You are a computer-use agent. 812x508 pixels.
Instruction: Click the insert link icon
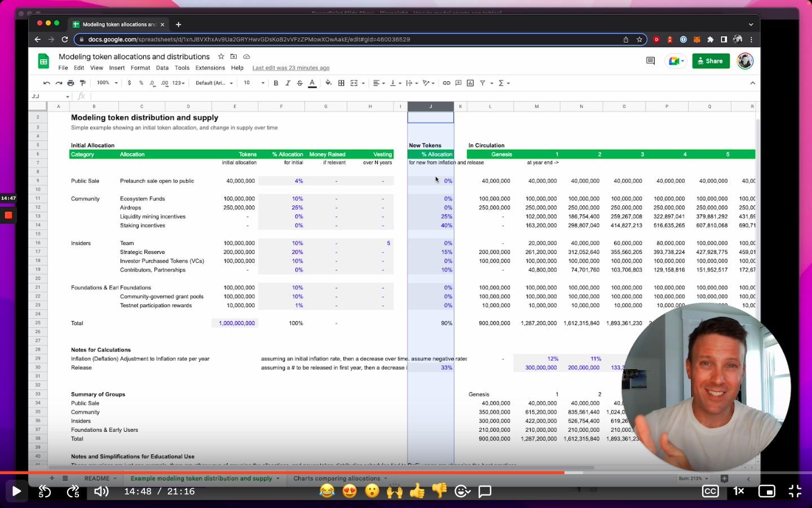pos(447,83)
